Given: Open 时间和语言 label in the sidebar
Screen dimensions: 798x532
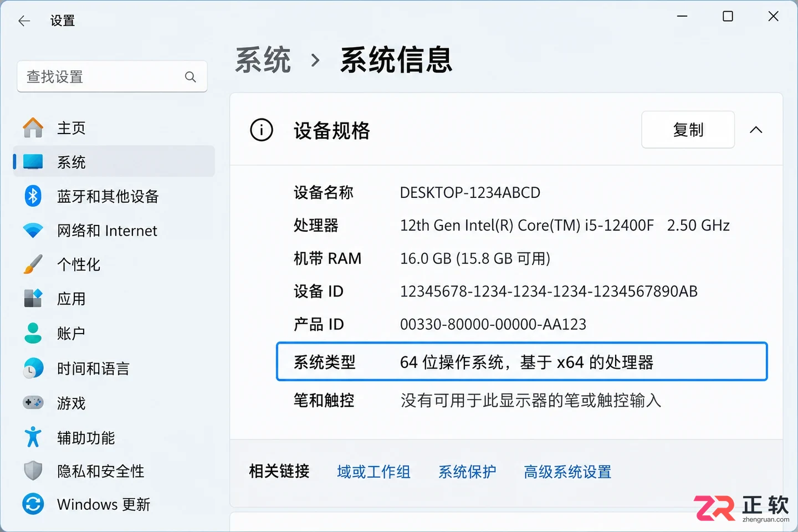Looking at the screenshot, I should click(x=93, y=368).
